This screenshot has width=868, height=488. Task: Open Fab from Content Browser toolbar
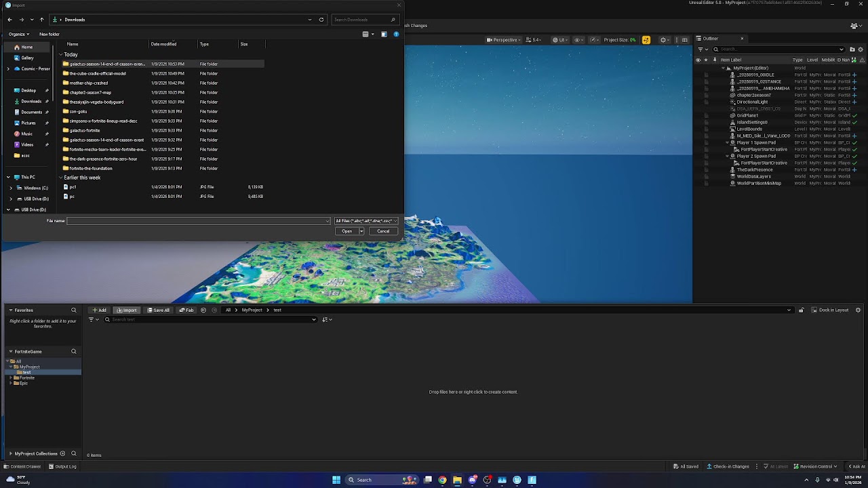[x=186, y=310]
